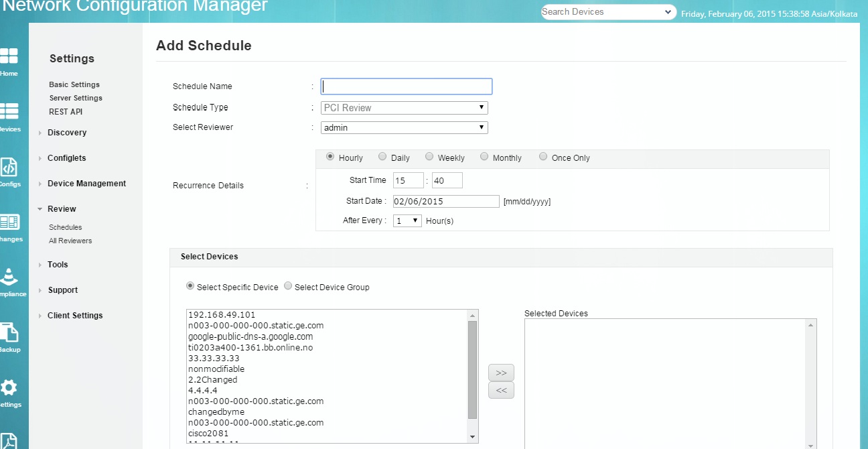868x449 pixels.
Task: Click the device list scroll-down arrow
Action: pyautogui.click(x=472, y=437)
